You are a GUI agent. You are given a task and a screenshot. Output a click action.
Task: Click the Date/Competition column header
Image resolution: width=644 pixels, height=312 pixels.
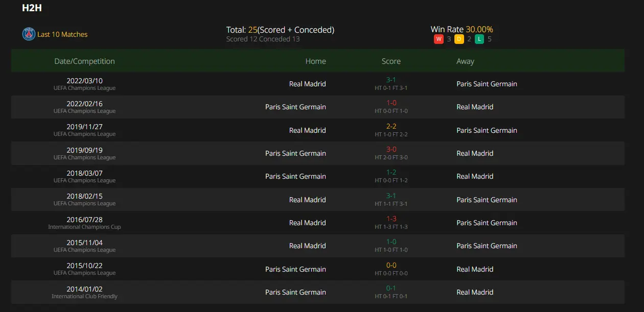(x=84, y=61)
